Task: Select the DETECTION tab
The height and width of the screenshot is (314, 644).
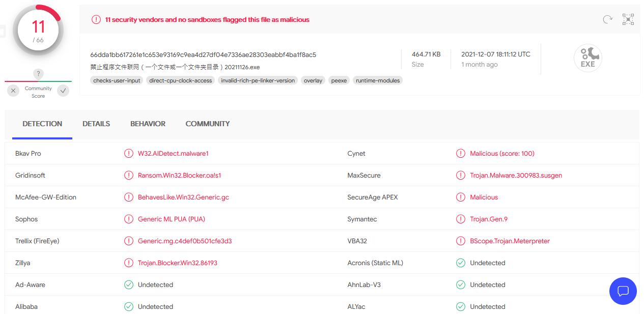Action: [42, 124]
